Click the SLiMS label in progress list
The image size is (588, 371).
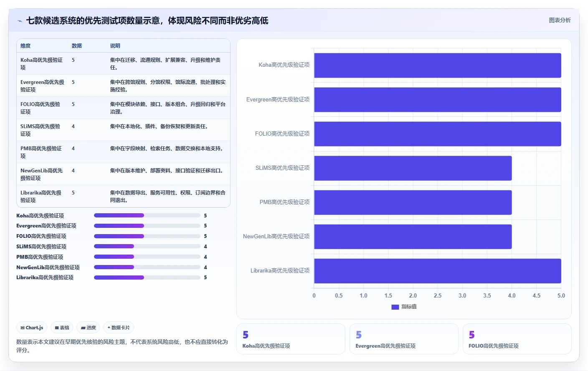pos(41,247)
